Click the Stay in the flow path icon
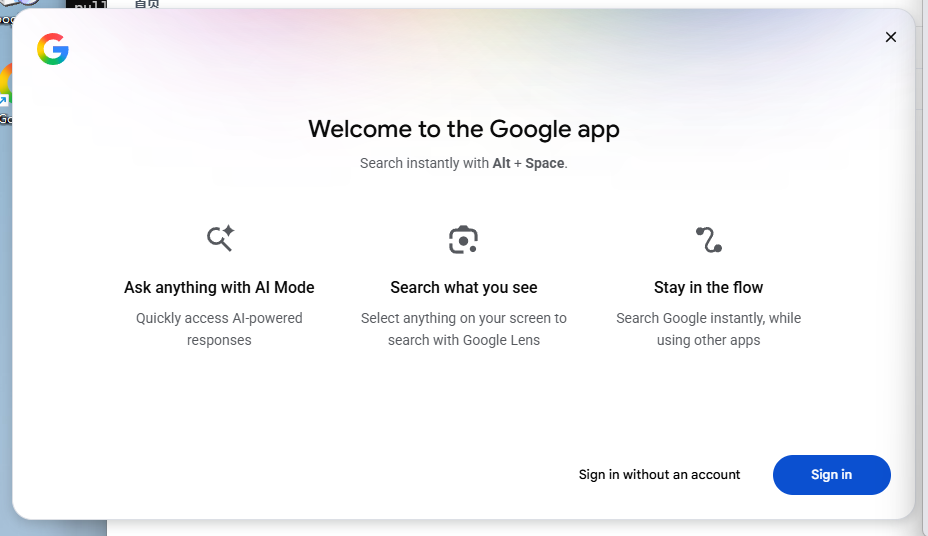 pos(708,240)
